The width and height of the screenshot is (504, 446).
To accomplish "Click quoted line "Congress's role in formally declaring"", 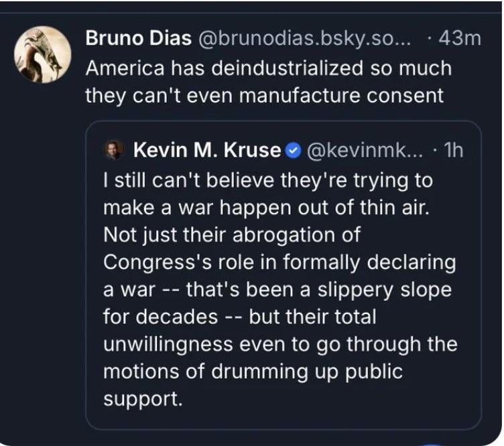I will pos(279,263).
